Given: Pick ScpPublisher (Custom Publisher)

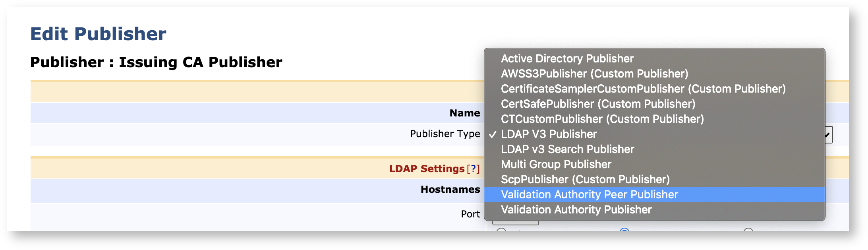Looking at the screenshot, I should [x=585, y=179].
